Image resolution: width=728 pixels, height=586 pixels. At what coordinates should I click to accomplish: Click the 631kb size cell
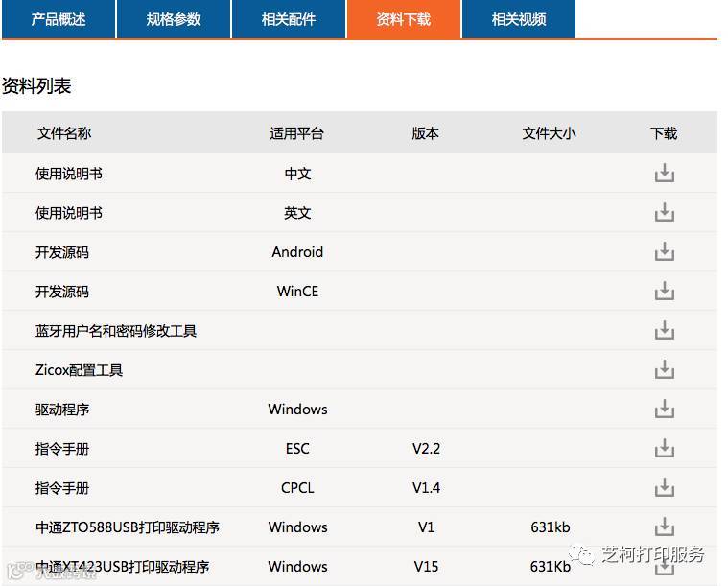[x=551, y=527]
